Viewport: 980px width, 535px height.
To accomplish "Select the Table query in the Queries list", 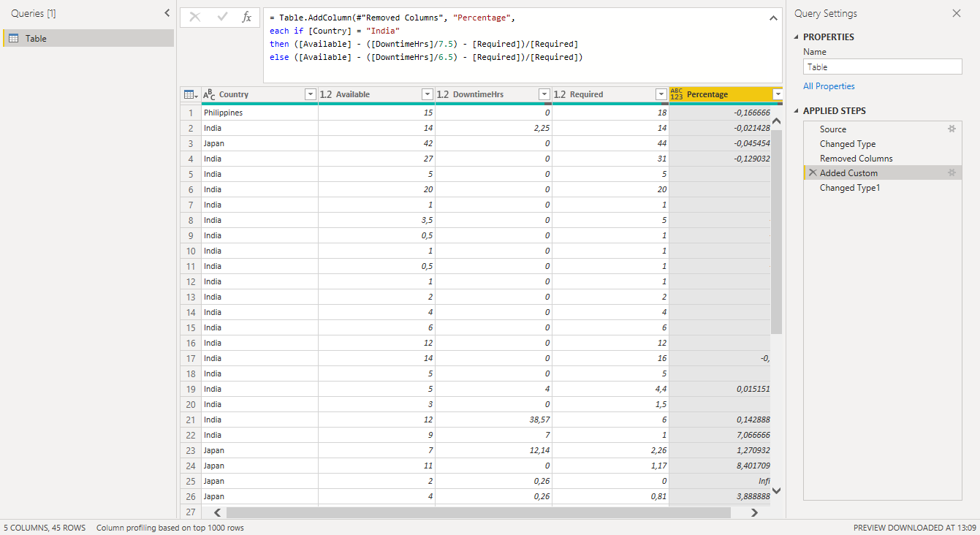I will [88, 38].
